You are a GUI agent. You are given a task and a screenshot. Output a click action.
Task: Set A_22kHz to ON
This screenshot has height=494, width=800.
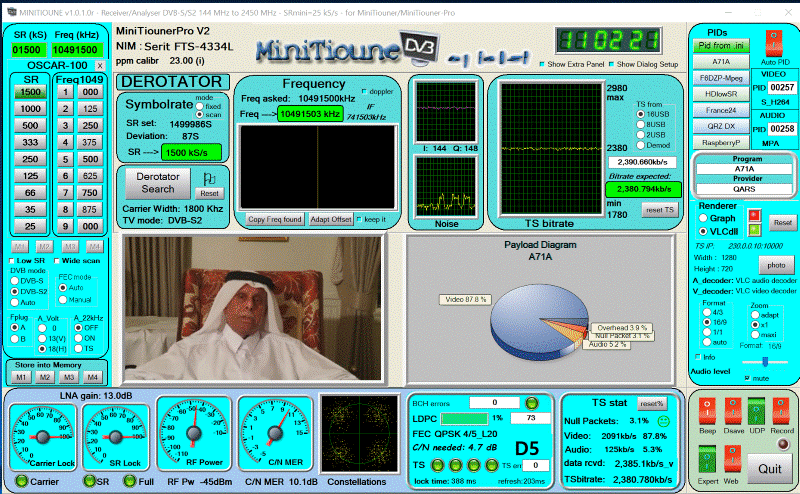click(79, 338)
